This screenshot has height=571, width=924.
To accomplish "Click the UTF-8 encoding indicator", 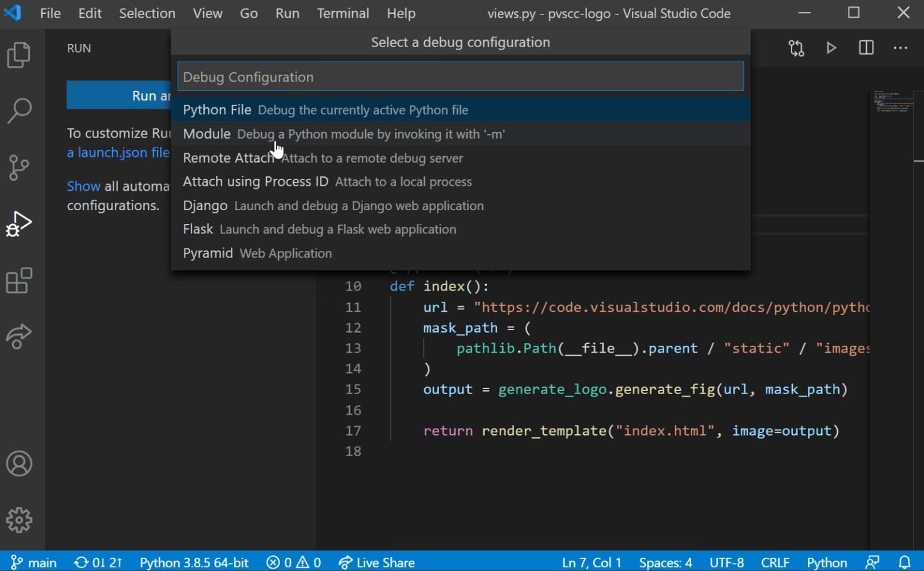I will click(727, 562).
